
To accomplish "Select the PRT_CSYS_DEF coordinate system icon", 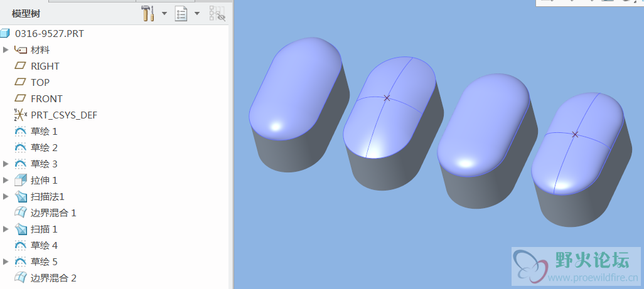I will coord(21,115).
